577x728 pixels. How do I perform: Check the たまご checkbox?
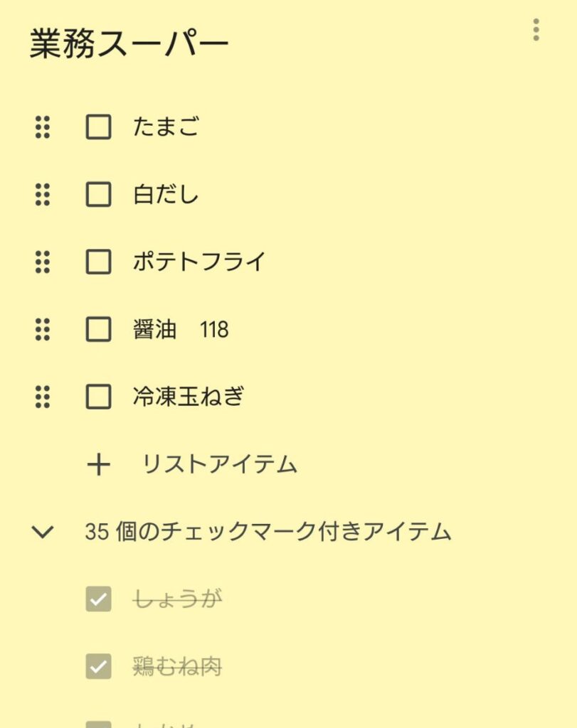[99, 127]
